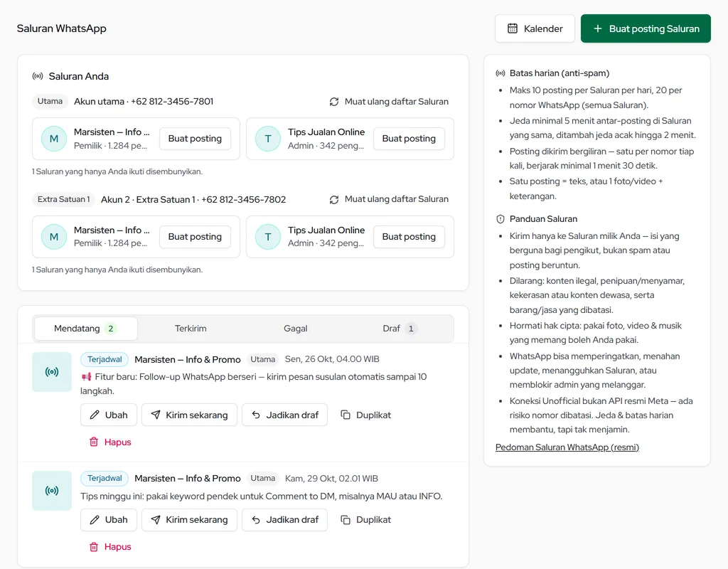Click Buat posting Saluran button
This screenshot has height=569, width=728.
pyautogui.click(x=646, y=28)
